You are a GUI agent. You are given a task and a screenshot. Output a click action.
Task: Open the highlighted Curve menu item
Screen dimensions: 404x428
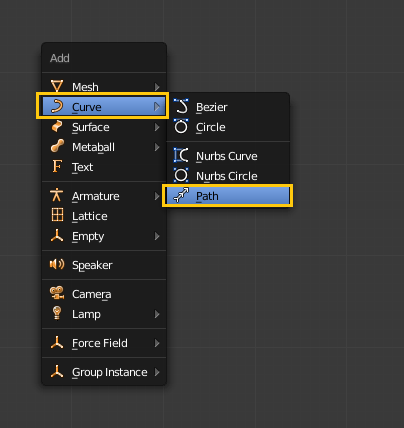pos(103,107)
